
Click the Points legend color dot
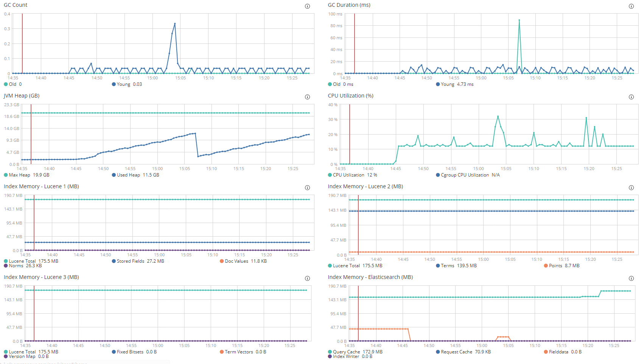pos(546,266)
